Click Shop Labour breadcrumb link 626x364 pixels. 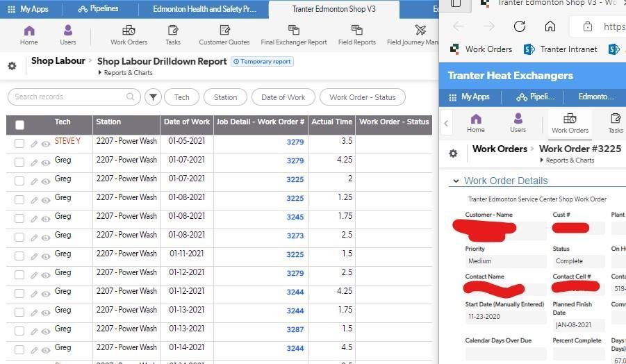click(x=58, y=60)
